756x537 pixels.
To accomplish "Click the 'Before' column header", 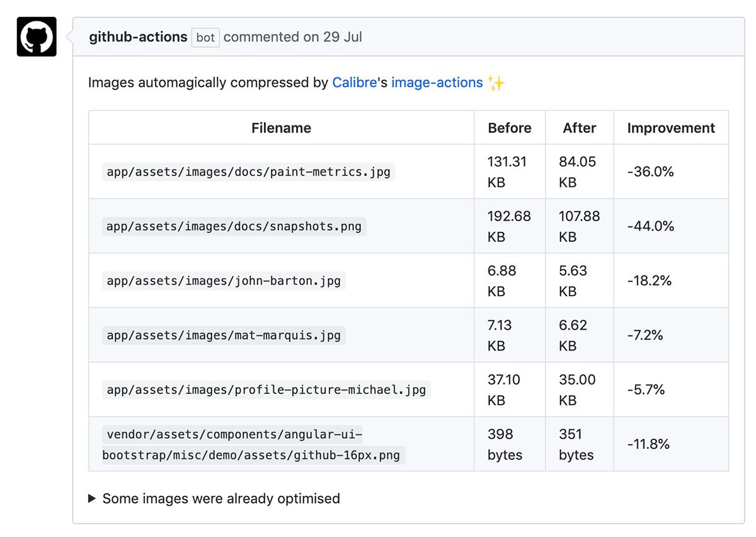I will coord(509,127).
